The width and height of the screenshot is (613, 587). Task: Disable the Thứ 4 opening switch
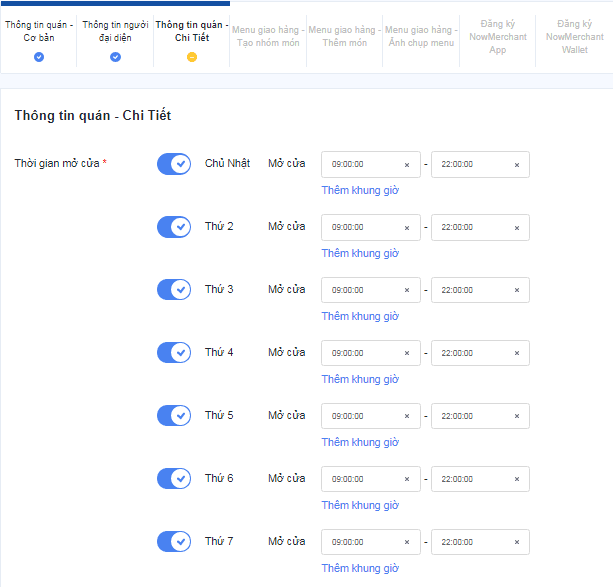174,352
